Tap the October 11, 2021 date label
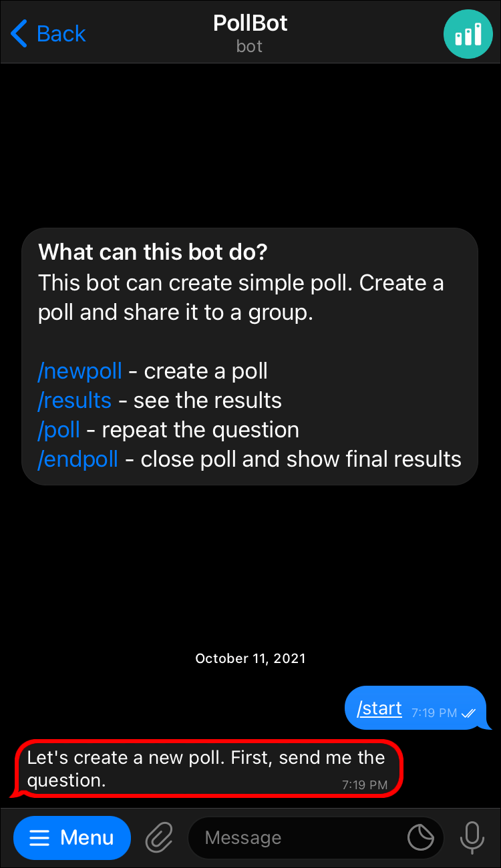This screenshot has height=868, width=501. pos(251,658)
